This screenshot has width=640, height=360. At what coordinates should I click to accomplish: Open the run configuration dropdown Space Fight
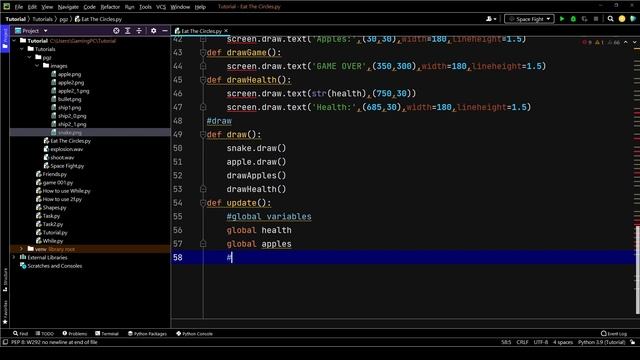pos(529,19)
